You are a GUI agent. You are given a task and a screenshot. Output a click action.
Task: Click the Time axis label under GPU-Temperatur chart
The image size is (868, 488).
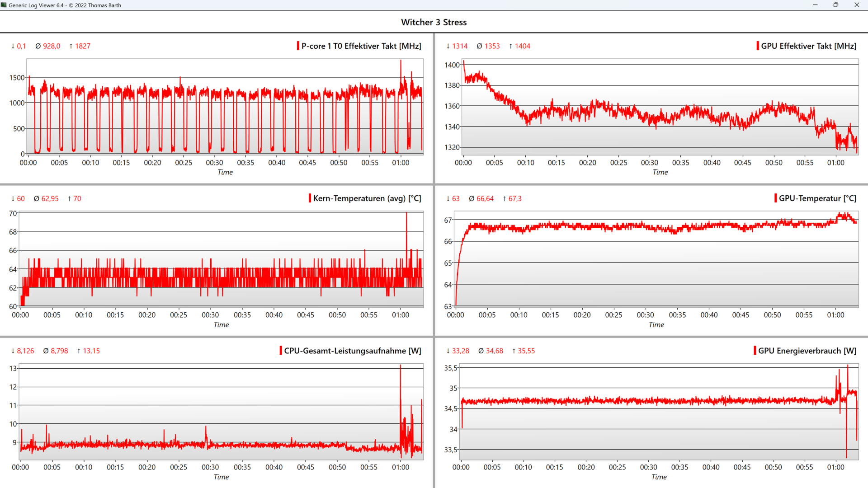tap(656, 324)
